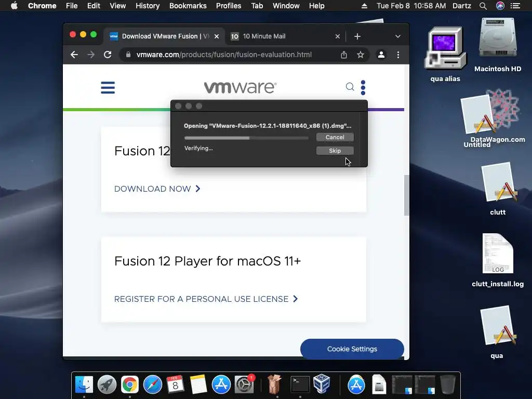Open the disk image file in dock
Viewport: 532px width, 399px height.
(379, 385)
